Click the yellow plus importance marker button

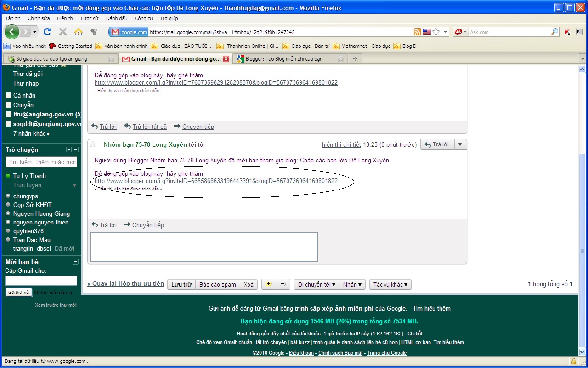point(268,284)
